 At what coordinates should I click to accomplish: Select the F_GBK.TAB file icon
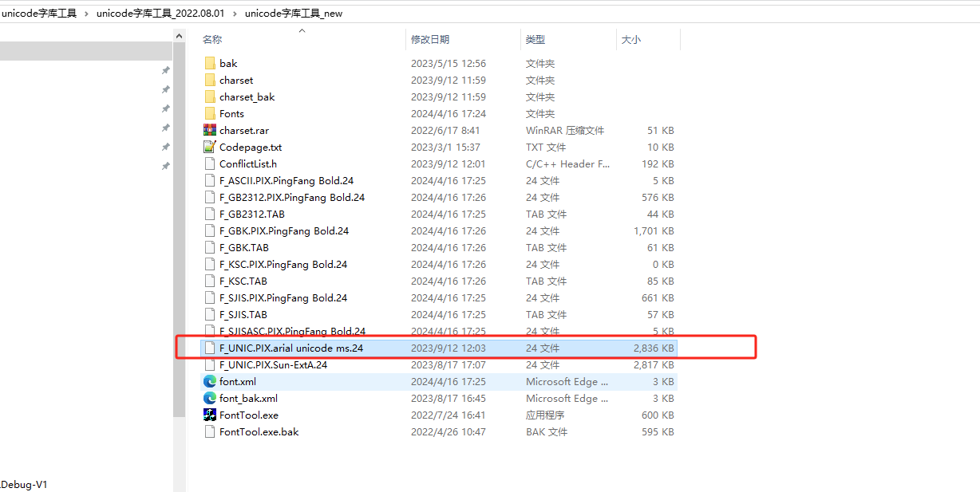pyautogui.click(x=210, y=247)
